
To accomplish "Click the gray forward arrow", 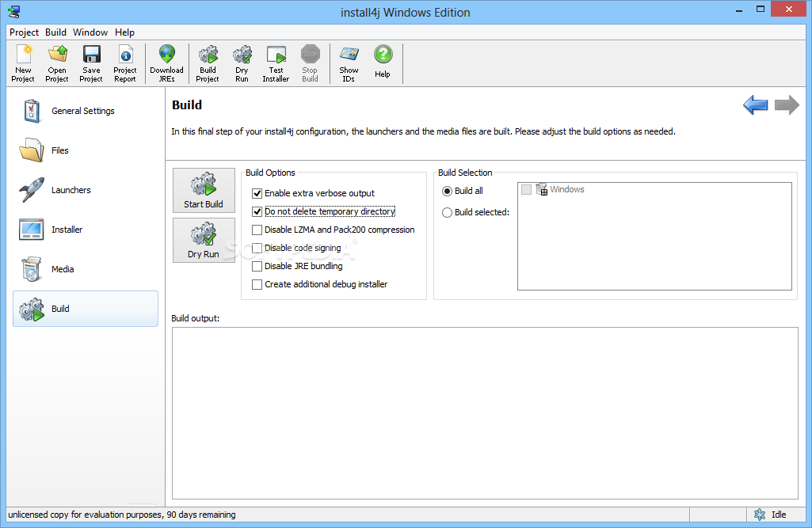I will point(787,104).
